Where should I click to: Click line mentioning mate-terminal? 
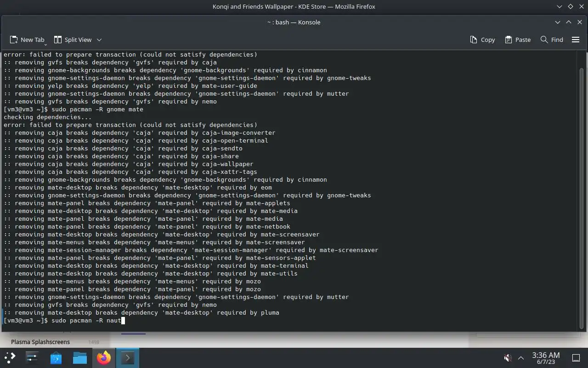[x=156, y=265]
